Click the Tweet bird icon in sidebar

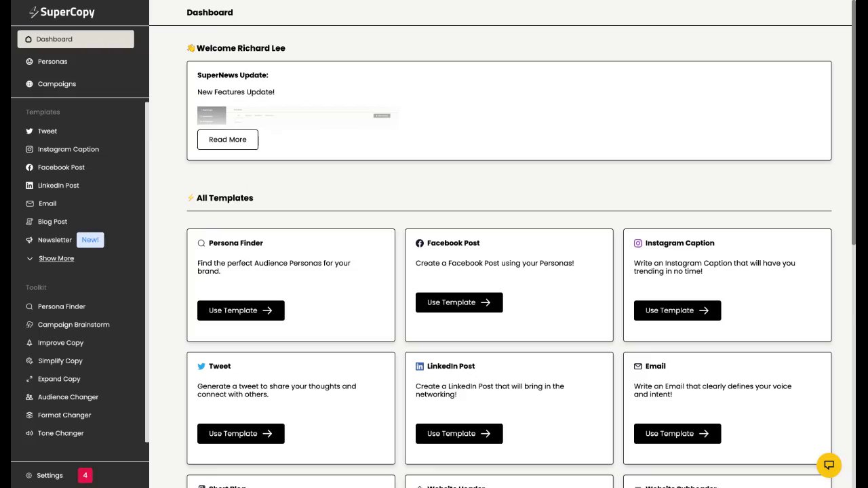tap(29, 131)
